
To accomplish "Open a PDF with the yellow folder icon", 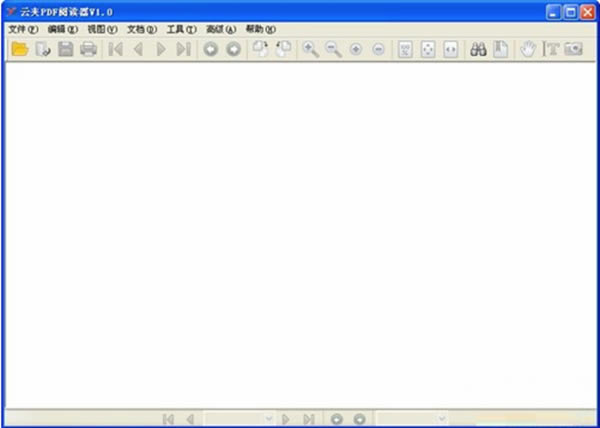I will click(20, 49).
